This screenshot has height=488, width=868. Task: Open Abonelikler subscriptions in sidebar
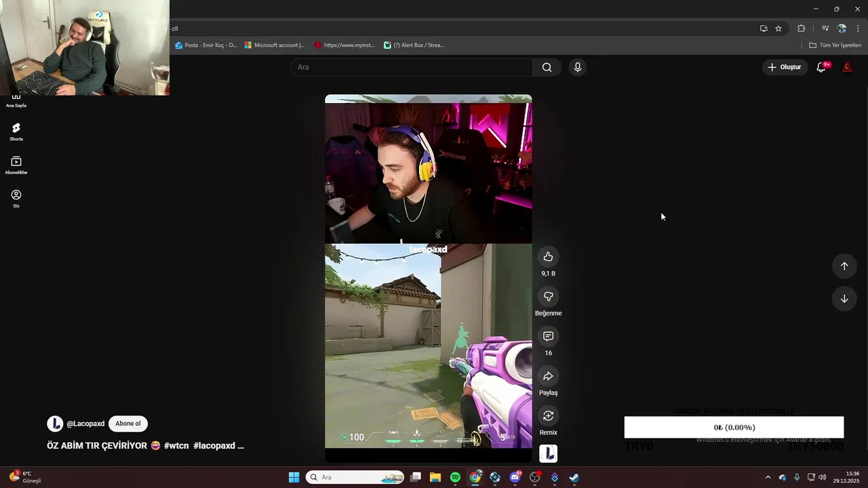pos(16,165)
